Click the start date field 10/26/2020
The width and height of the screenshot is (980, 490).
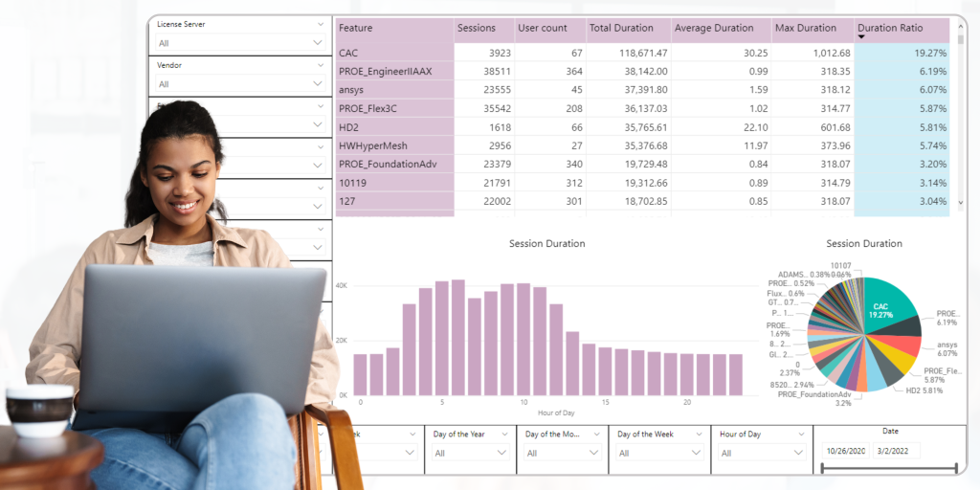[846, 451]
